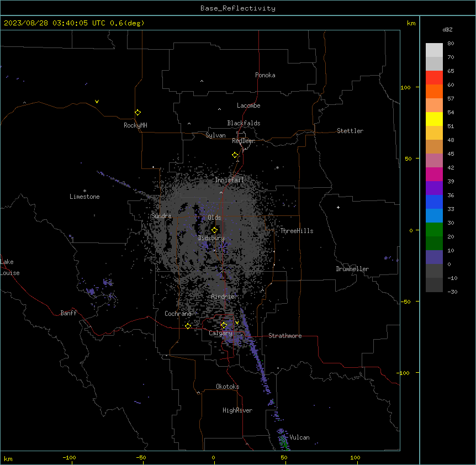The width and height of the screenshot is (476, 465).
Task: Click the Cochrane label
Action: click(178, 314)
